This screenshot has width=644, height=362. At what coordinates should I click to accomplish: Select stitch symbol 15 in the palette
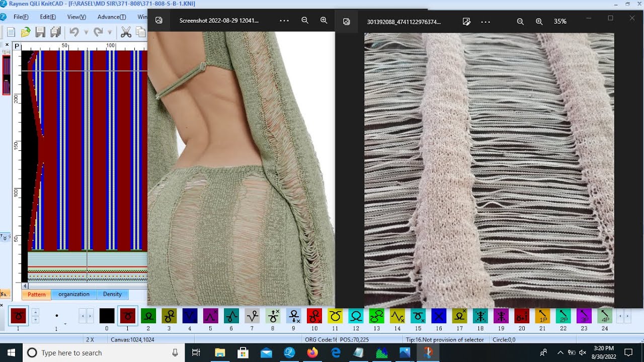pyautogui.click(x=418, y=316)
